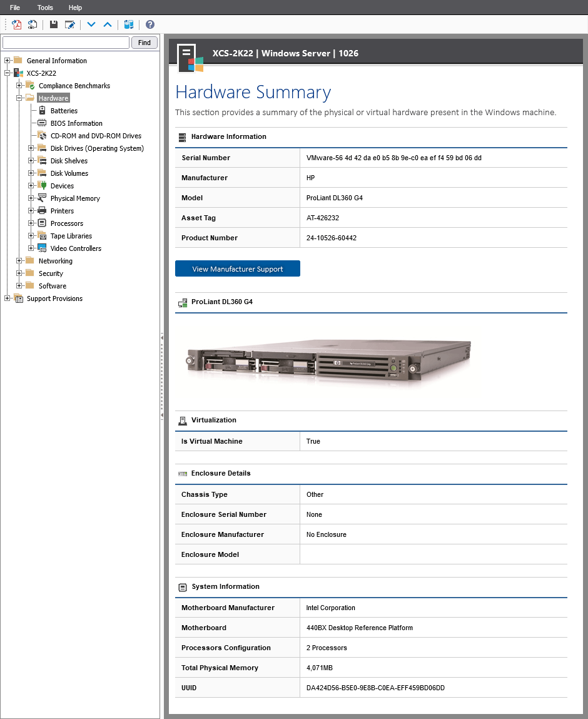Export report to PDF icon
This screenshot has width=588, height=719.
click(17, 25)
